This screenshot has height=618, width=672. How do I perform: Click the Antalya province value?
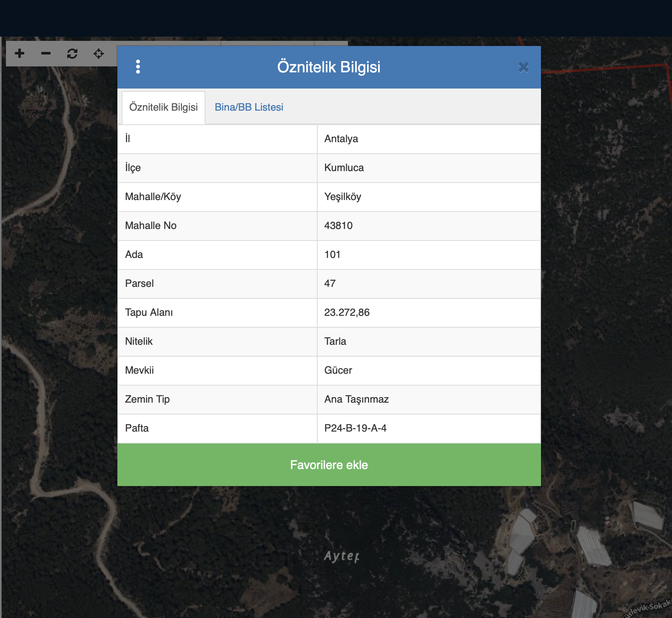(341, 139)
